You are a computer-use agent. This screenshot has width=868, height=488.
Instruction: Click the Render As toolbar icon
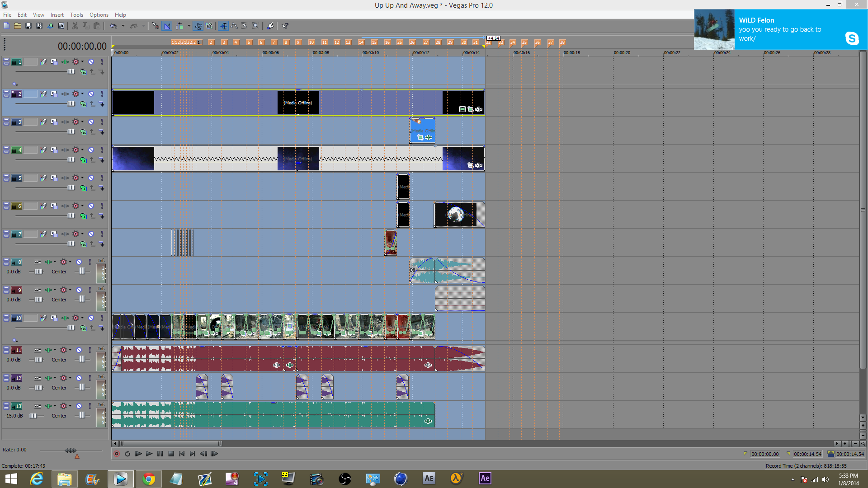(x=50, y=26)
